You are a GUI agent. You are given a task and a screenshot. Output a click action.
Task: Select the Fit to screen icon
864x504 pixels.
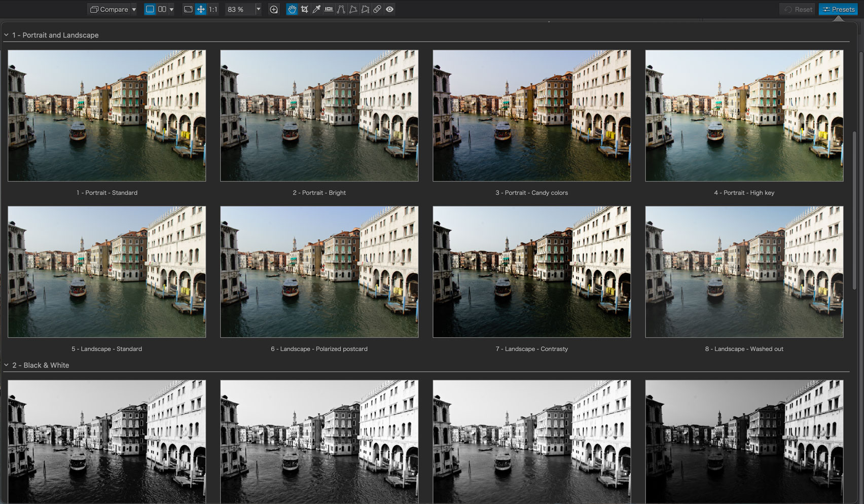(188, 9)
